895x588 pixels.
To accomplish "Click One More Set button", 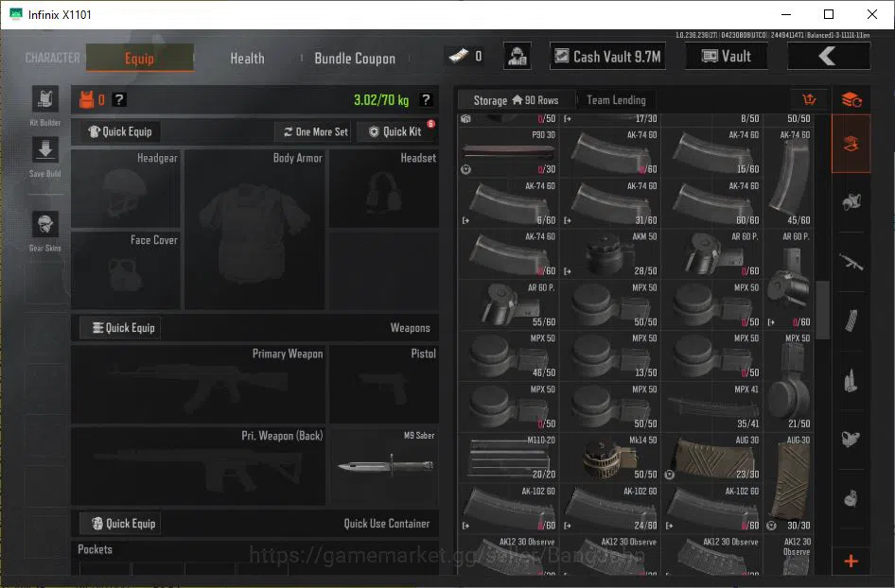I will (x=315, y=131).
